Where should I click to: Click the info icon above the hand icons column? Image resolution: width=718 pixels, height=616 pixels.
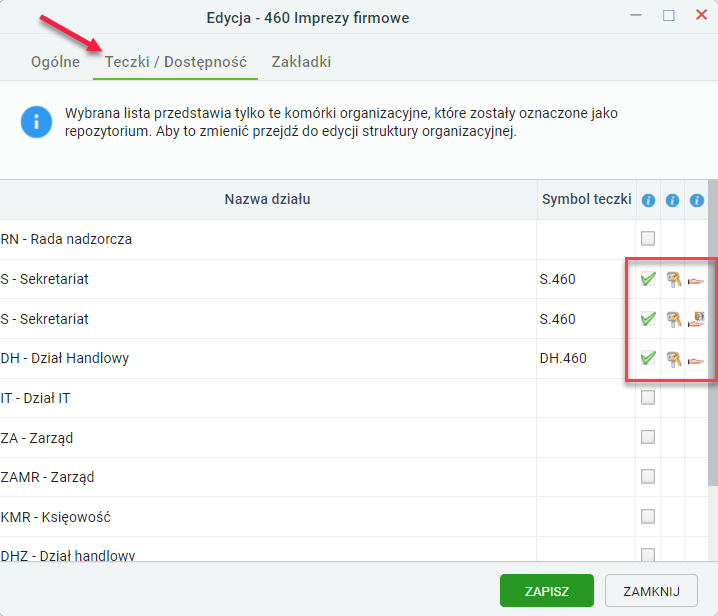click(x=696, y=200)
